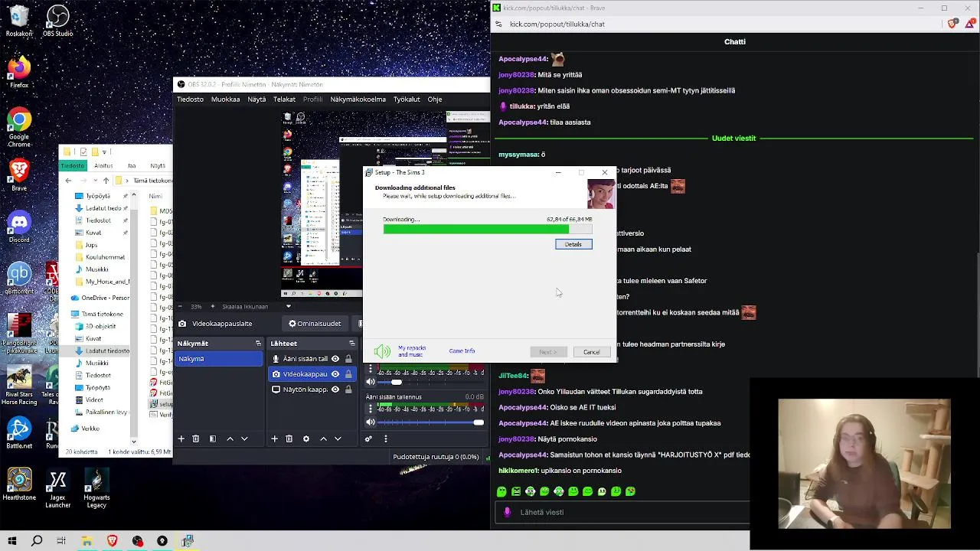Viewport: 980px width, 551px height.
Task: Open the Google Chrome desktop shortcut
Action: coord(19,127)
